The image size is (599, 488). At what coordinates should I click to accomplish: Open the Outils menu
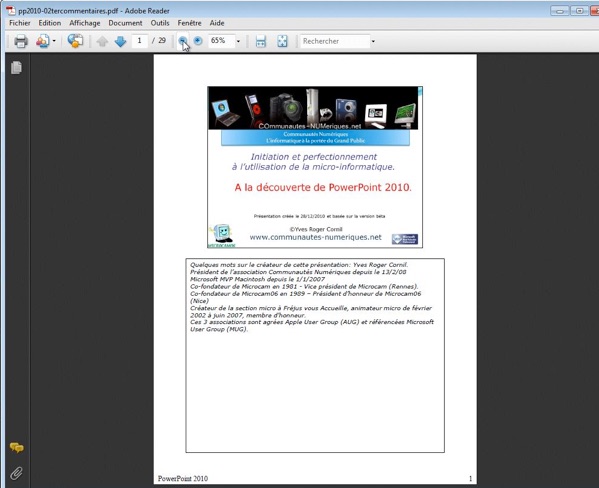[160, 23]
